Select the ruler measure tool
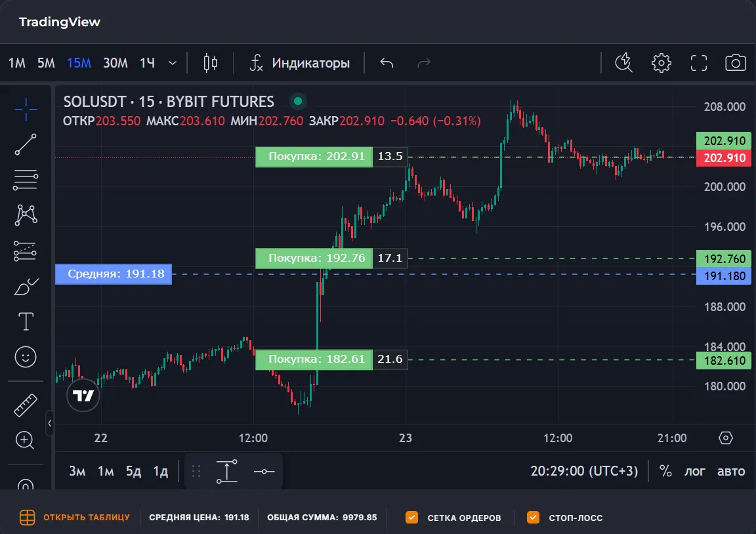756x534 pixels. click(x=26, y=405)
